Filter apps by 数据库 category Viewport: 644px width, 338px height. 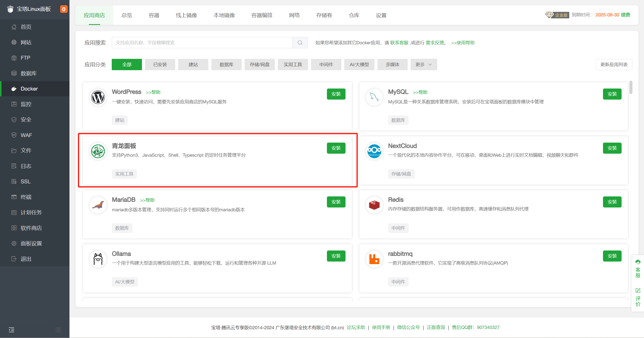[x=226, y=65]
